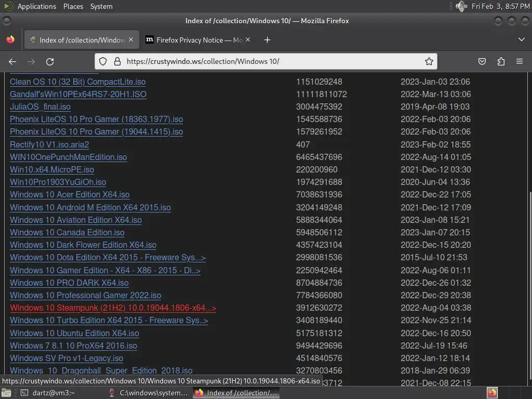Open Windows 10 PRO DARK X64.iso
The image size is (532, 399).
[69, 283]
